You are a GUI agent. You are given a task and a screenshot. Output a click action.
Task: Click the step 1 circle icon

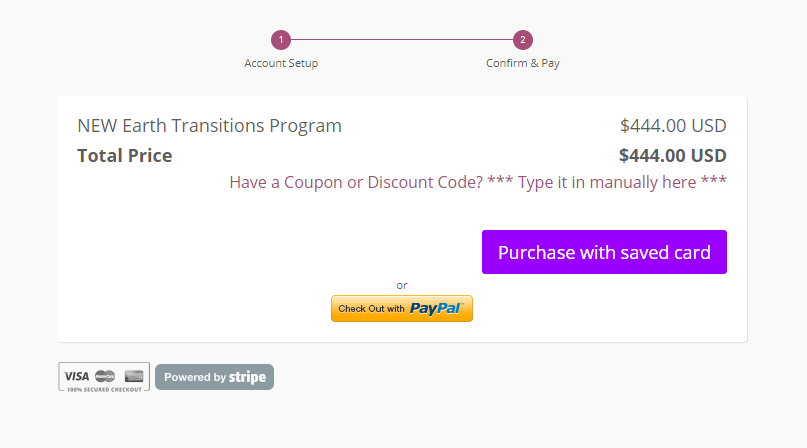pyautogui.click(x=280, y=40)
